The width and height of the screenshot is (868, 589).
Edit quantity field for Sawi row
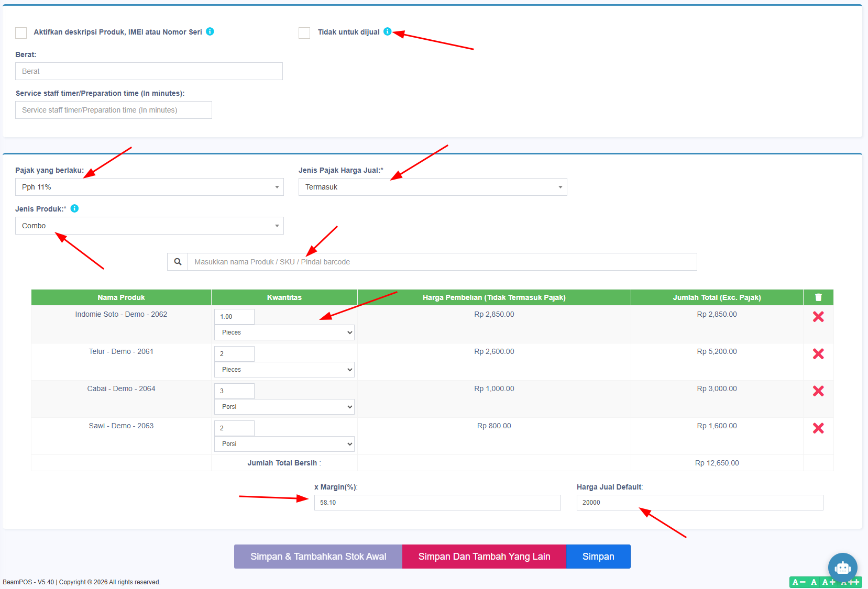point(234,428)
